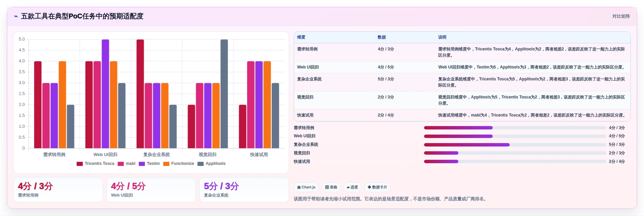Toggle the Applitools legend entry
This screenshot has width=644, height=216.
(x=211, y=164)
